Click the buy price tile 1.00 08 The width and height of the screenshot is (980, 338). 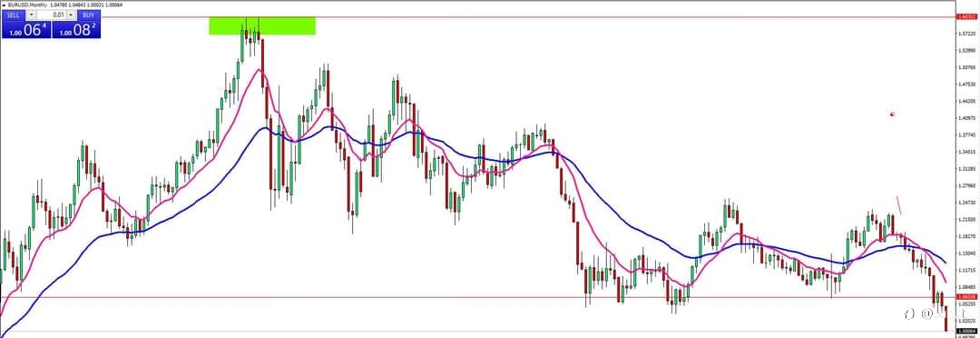click(x=75, y=29)
